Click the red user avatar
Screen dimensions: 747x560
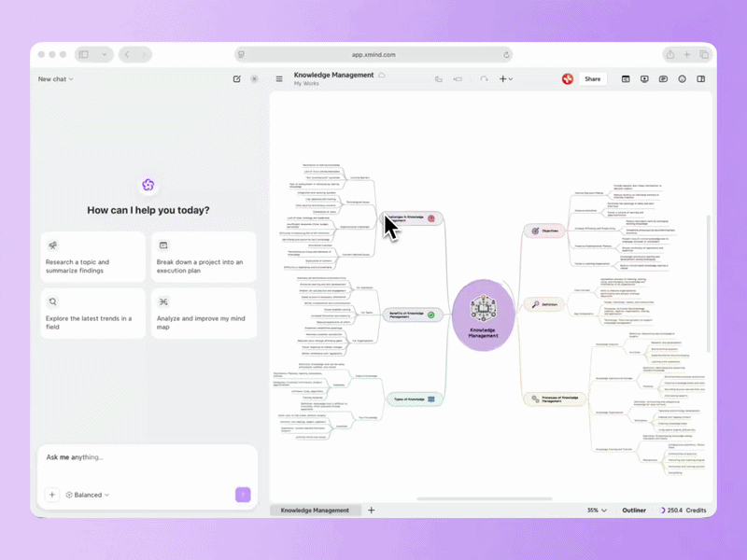[x=567, y=79]
